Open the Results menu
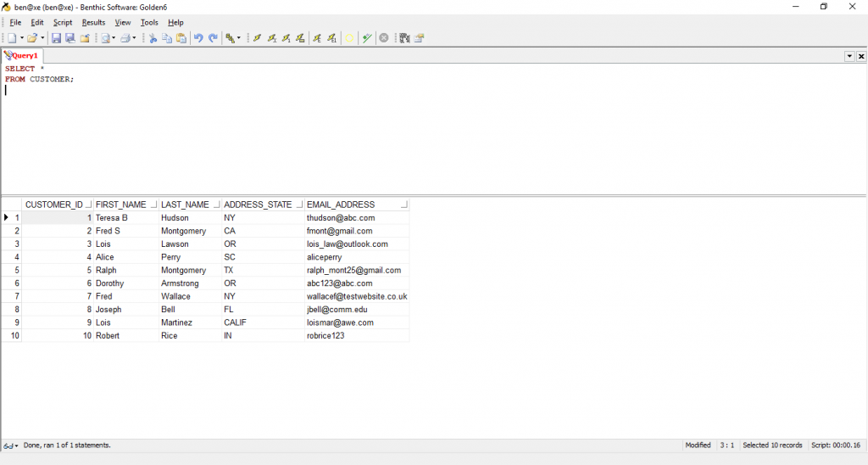868x465 pixels. (93, 22)
